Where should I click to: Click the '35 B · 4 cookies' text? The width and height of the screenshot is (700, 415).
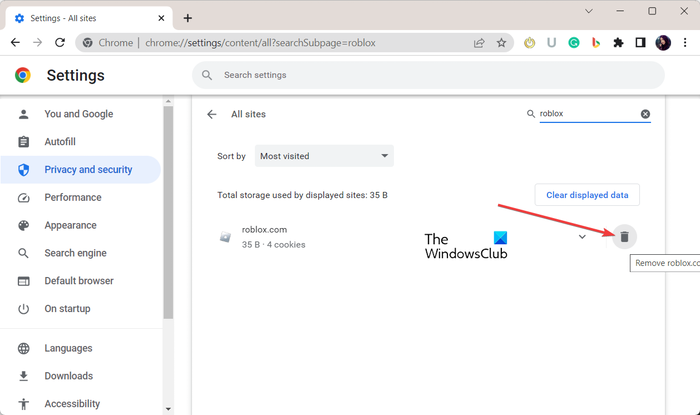pyautogui.click(x=274, y=245)
